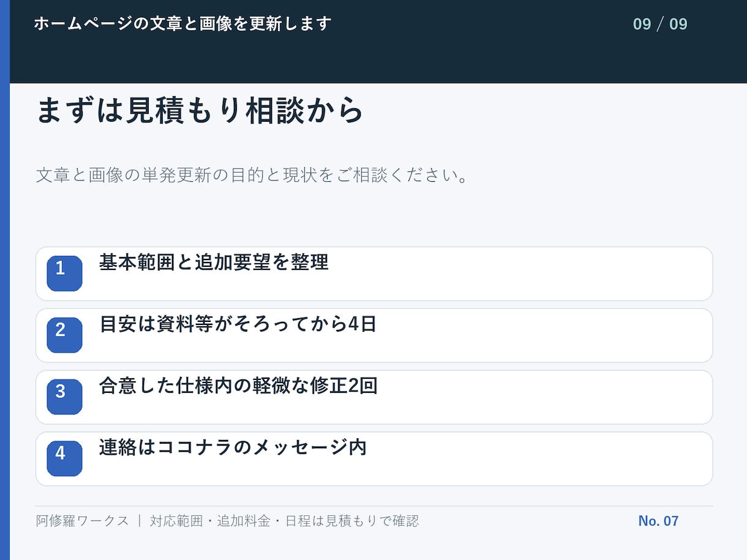Click the heading まずは見積もり相談から
Viewport: 747px width, 560px height.
pos(200,111)
